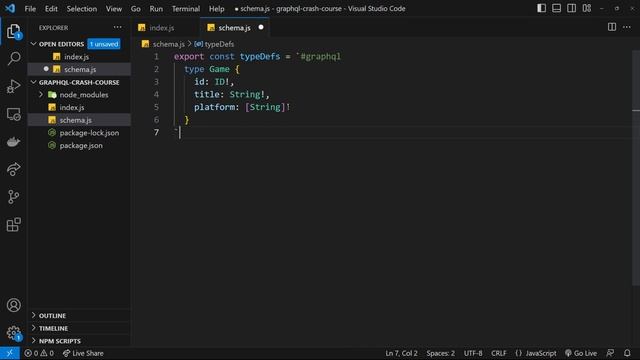Change the UTF-8 encoding setting
The height and width of the screenshot is (360, 640).
pyautogui.click(x=473, y=353)
